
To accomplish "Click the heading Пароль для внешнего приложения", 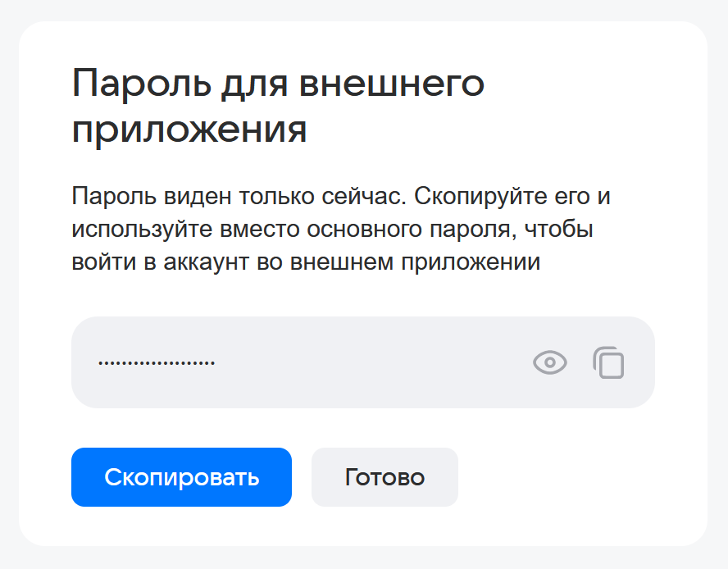I will pyautogui.click(x=278, y=107).
